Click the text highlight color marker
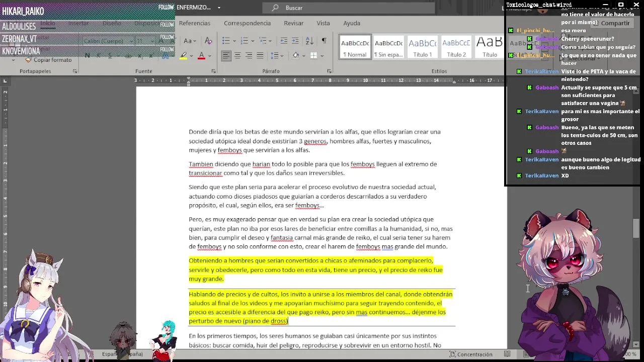The image size is (644, 362). point(184,55)
